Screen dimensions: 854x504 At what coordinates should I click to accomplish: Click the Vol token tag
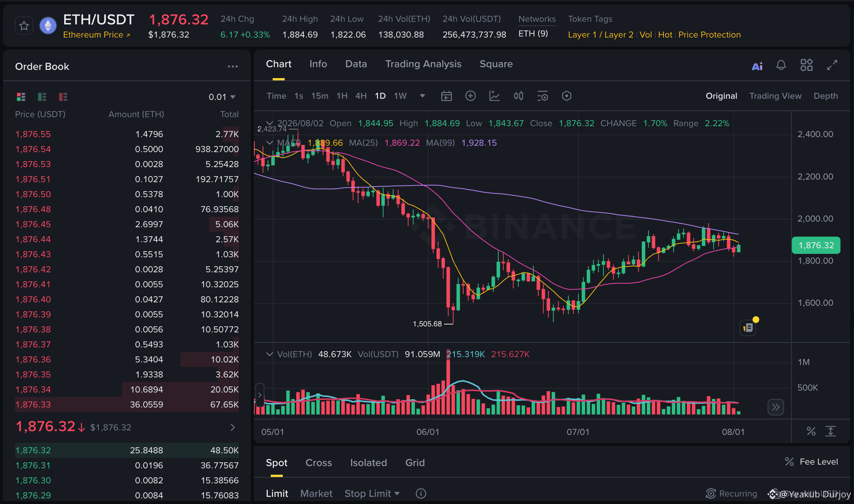pyautogui.click(x=646, y=35)
